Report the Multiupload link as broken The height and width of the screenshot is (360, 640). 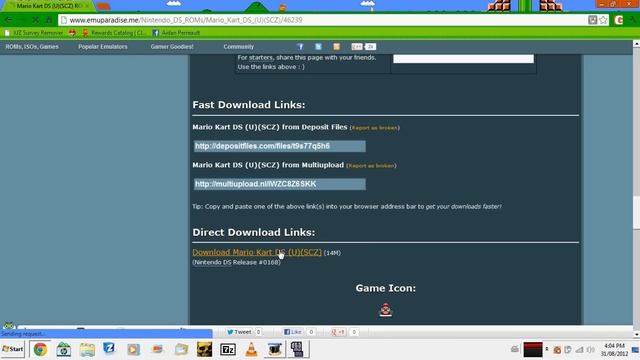coord(371,166)
